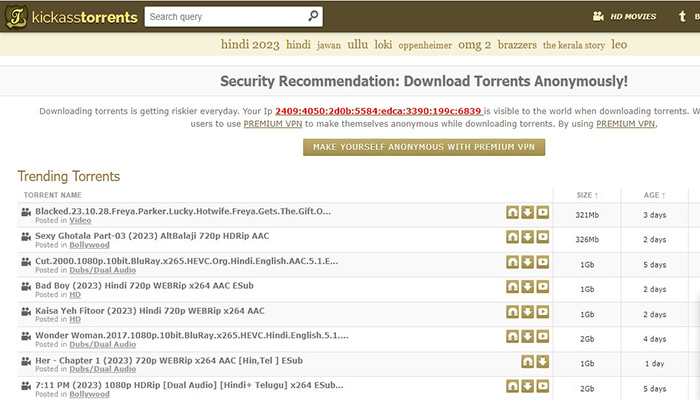Click the '321Mb' size cell
The width and height of the screenshot is (700, 400).
pyautogui.click(x=587, y=215)
